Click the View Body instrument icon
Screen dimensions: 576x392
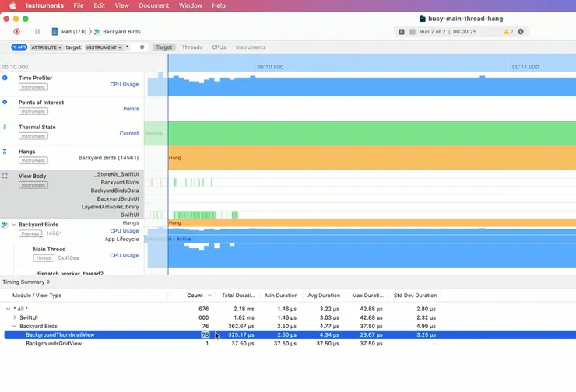(5, 177)
